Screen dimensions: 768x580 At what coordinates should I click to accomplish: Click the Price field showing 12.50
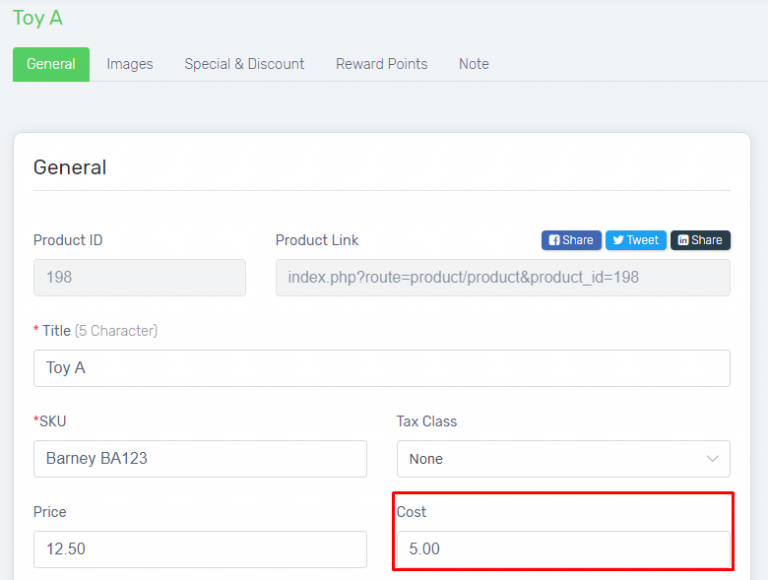coord(200,549)
